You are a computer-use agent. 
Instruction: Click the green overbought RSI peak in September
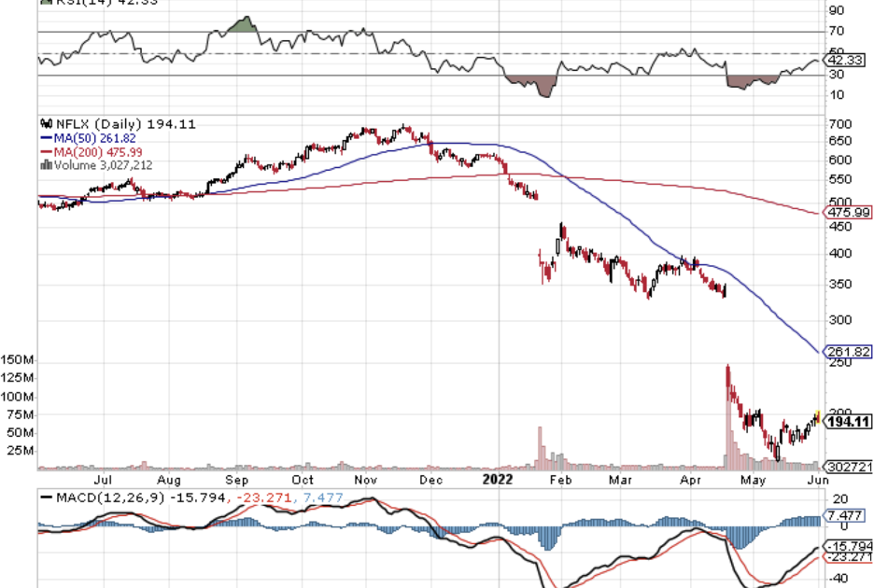pyautogui.click(x=244, y=25)
